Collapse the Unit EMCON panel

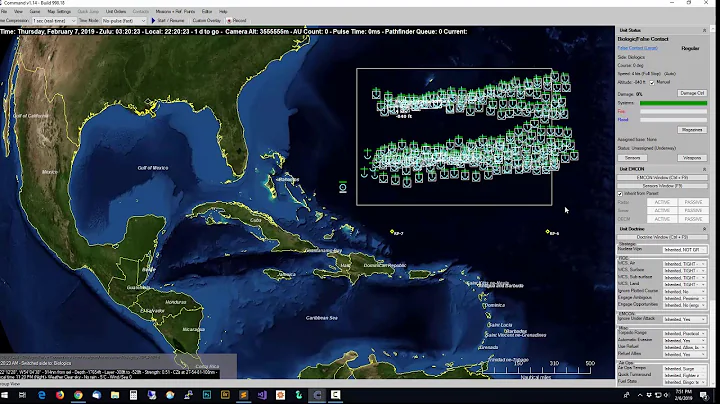coord(704,169)
